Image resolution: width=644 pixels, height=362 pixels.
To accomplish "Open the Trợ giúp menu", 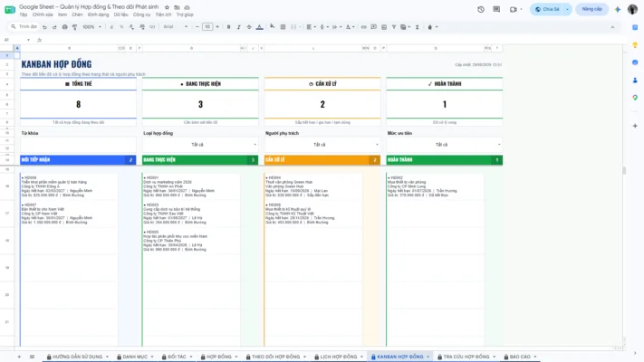I will [x=185, y=14].
